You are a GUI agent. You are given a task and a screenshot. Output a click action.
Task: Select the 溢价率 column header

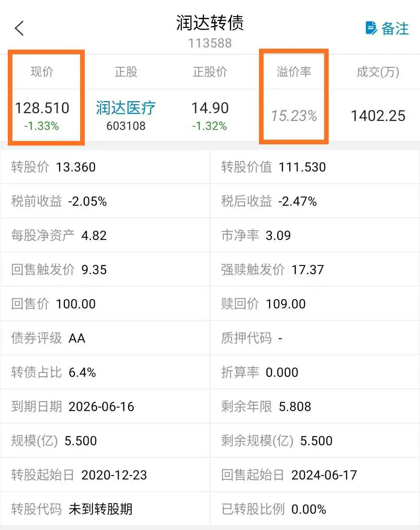tap(294, 72)
